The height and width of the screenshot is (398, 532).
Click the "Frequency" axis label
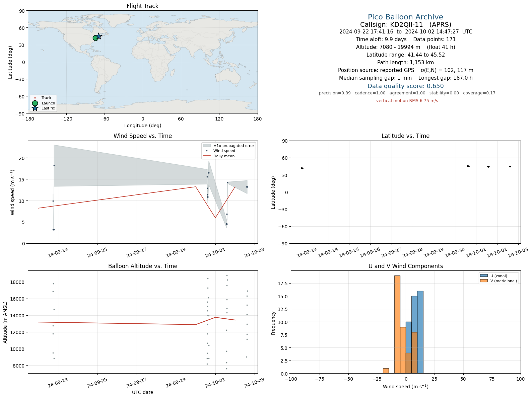click(x=273, y=323)
